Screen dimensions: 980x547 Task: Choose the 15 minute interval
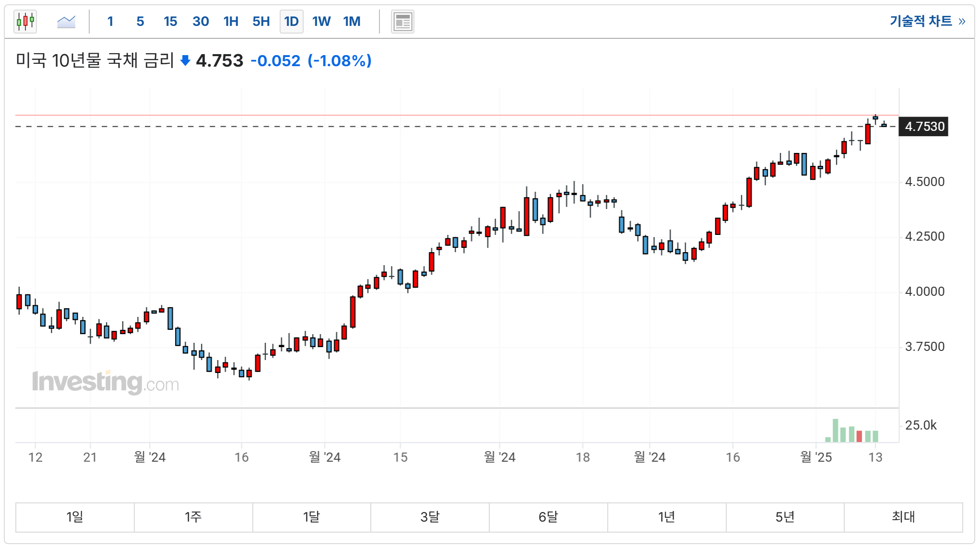[x=170, y=22]
